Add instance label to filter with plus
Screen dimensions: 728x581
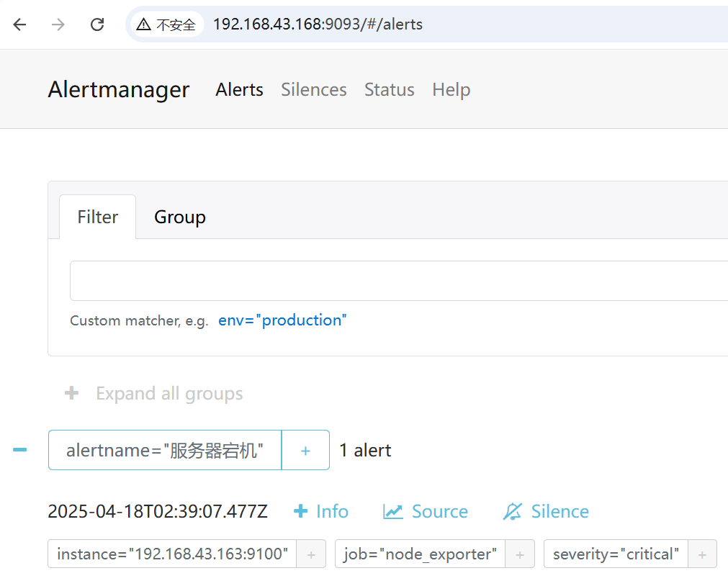[x=311, y=554]
